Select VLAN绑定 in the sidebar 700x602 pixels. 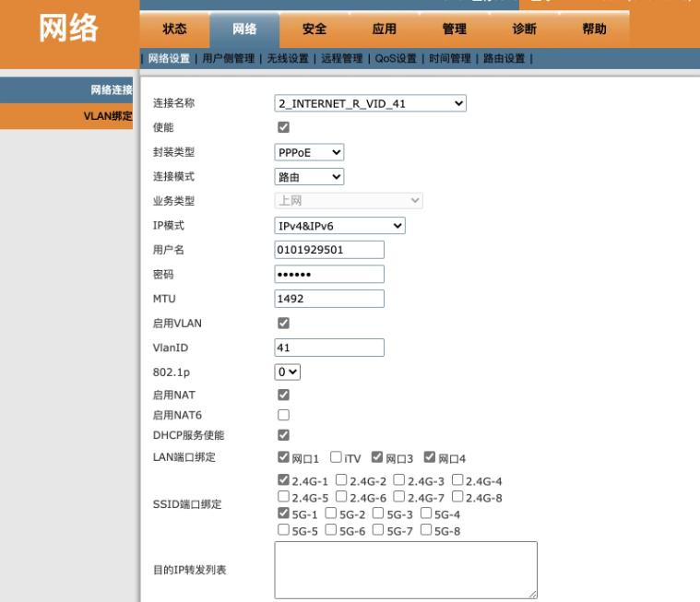click(66, 116)
